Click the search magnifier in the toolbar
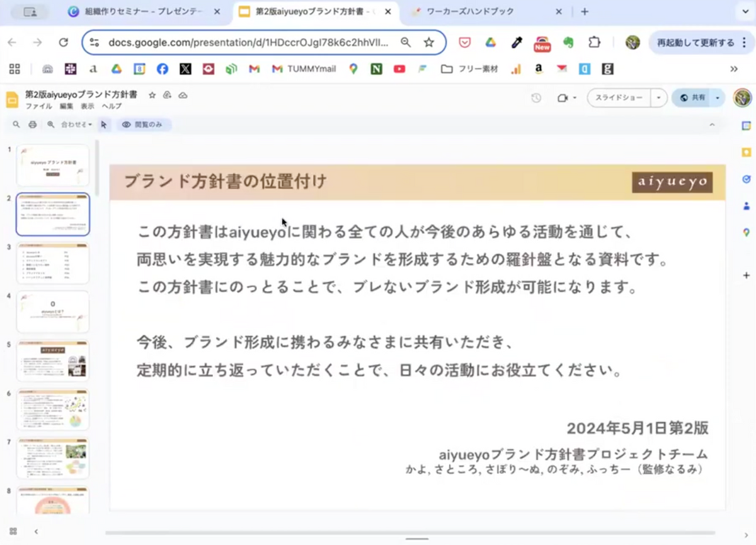Viewport: 756px width, 545px height. click(16, 125)
